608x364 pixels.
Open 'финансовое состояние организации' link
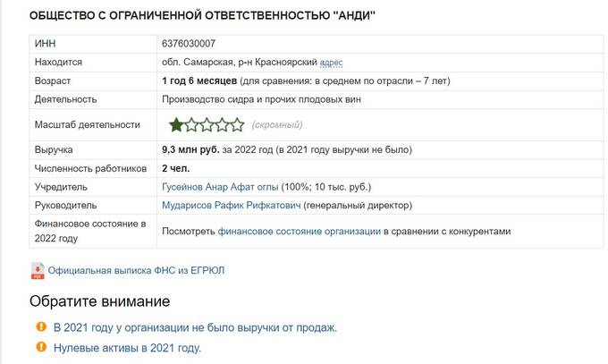tap(299, 231)
